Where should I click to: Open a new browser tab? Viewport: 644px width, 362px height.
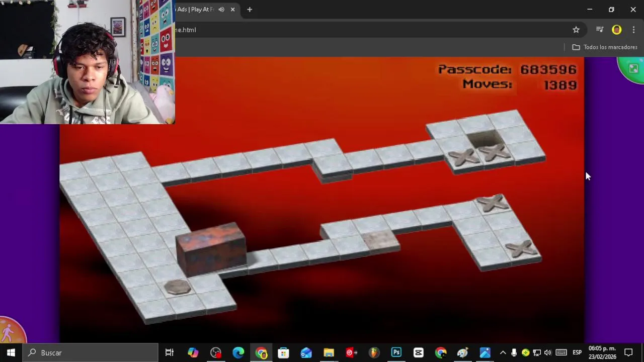[x=250, y=10]
